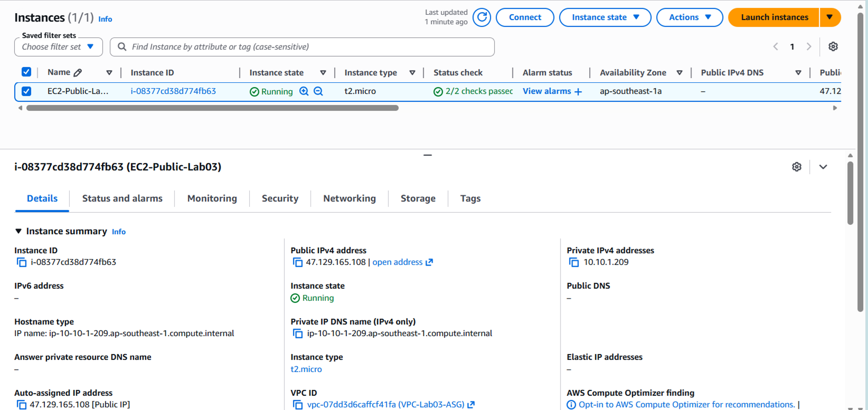Switch to the Details tab
Image resolution: width=868 pixels, height=410 pixels.
[42, 198]
